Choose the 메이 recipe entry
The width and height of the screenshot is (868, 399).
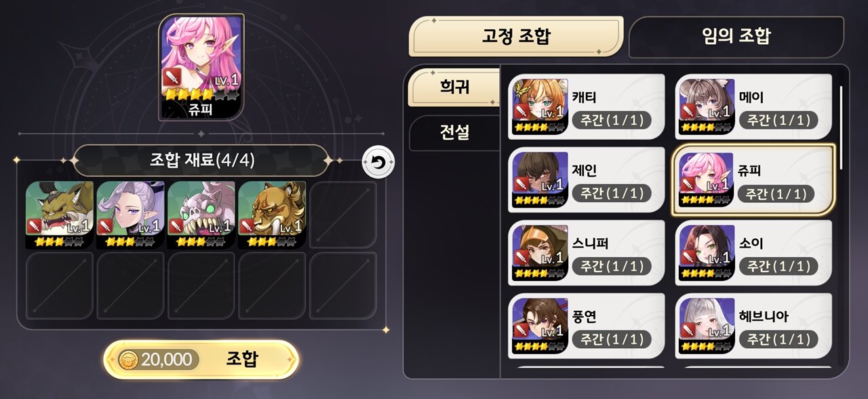(753, 107)
